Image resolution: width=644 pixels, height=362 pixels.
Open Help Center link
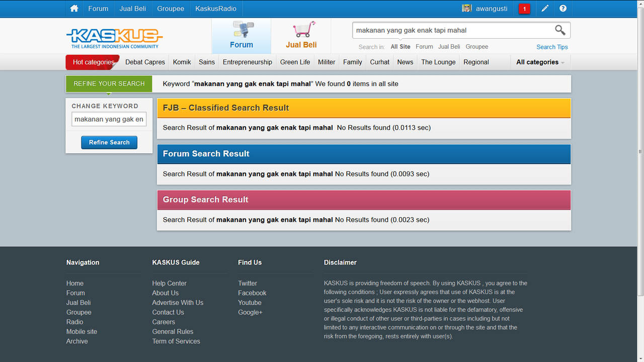click(x=170, y=284)
